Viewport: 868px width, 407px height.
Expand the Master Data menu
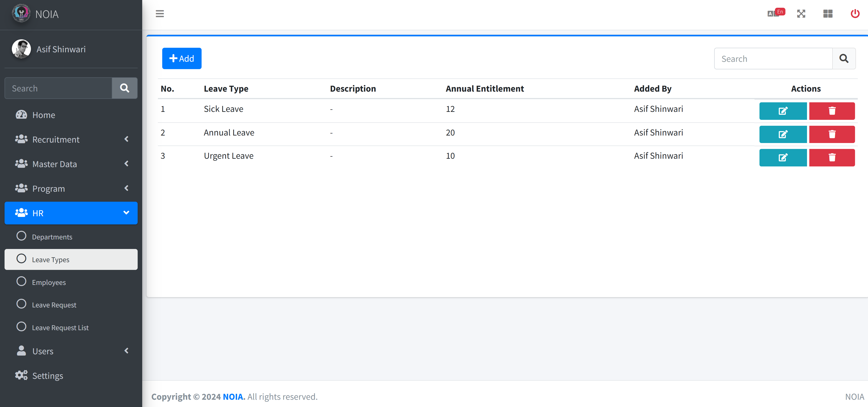pos(71,164)
